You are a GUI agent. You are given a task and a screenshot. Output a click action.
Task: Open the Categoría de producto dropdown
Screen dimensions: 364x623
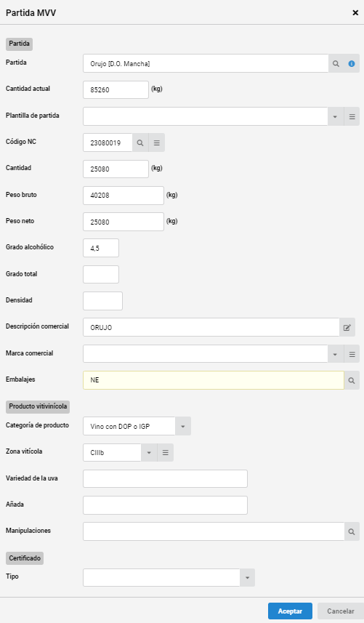click(183, 426)
